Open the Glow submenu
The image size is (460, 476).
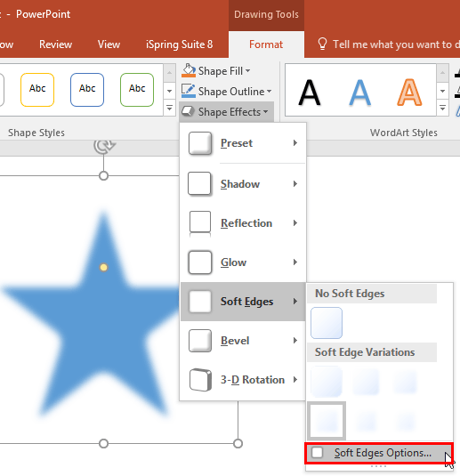point(242,262)
